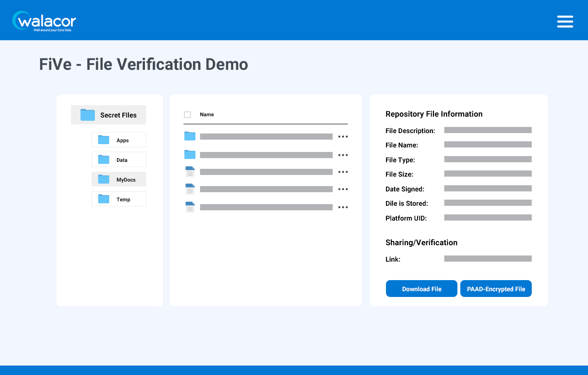Open the Data folder
The image size is (588, 375).
coord(119,160)
